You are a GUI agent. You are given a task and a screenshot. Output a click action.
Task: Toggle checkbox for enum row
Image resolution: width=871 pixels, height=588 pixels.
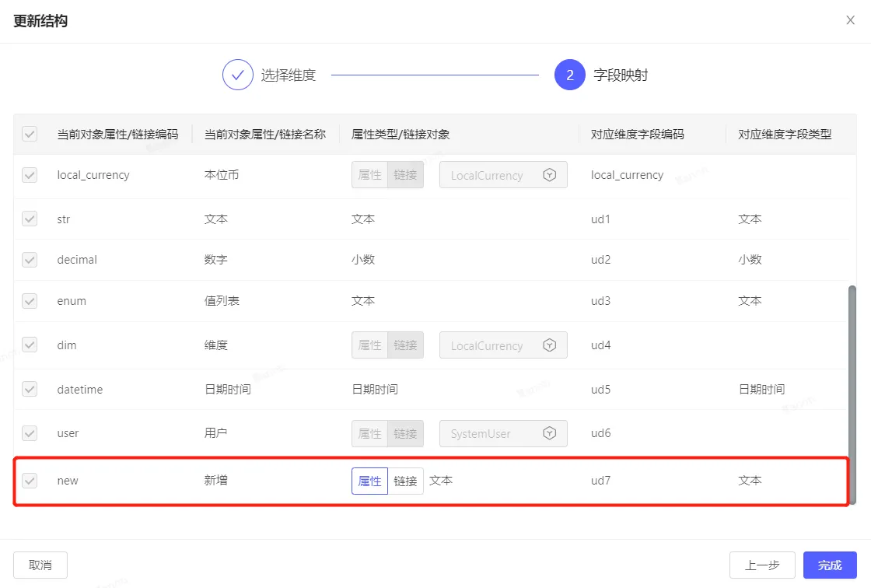[30, 301]
